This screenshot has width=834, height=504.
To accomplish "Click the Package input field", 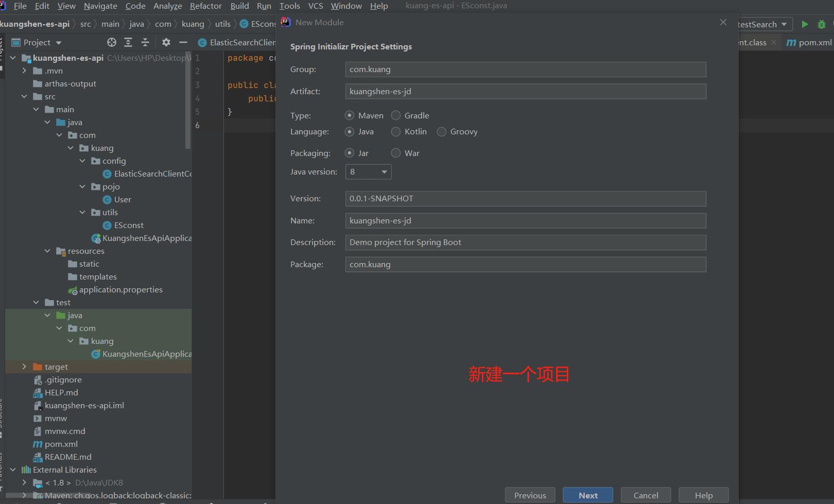I will pyautogui.click(x=526, y=265).
